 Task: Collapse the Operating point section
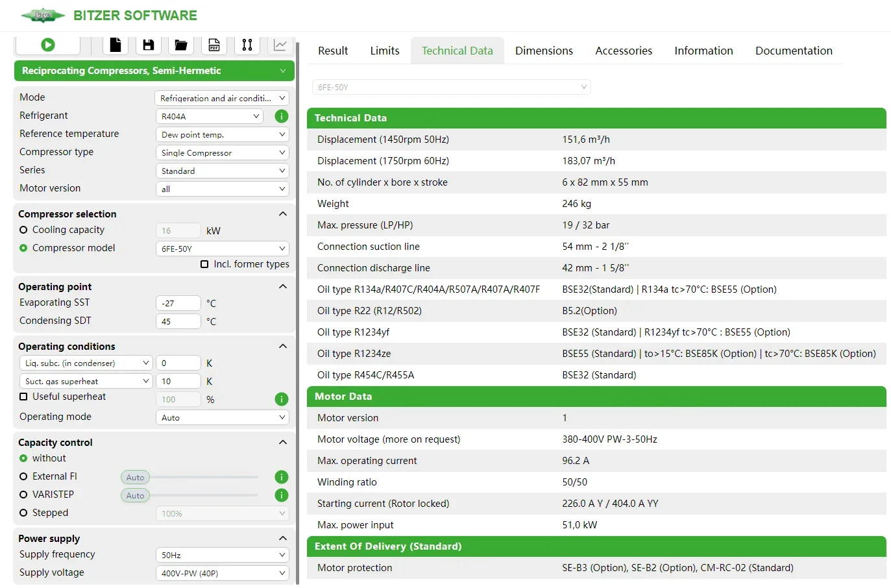pos(282,286)
